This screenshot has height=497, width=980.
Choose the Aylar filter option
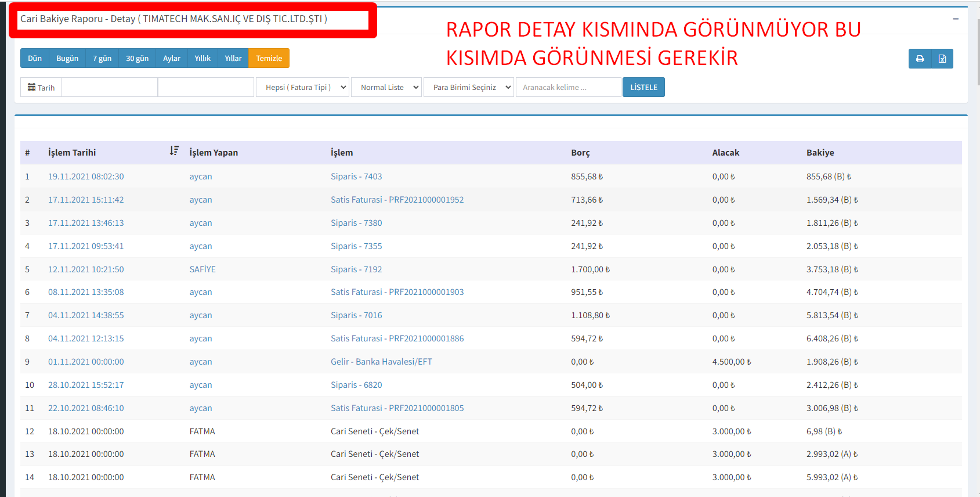click(171, 59)
